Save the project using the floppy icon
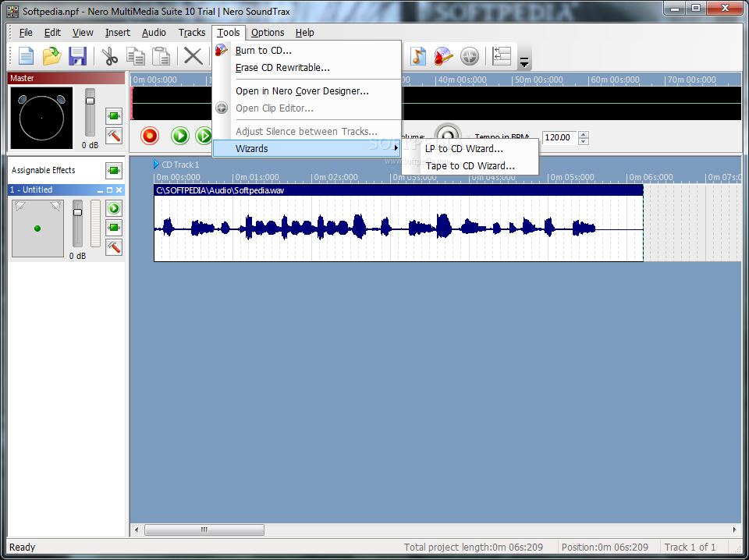The height and width of the screenshot is (560, 749). click(x=77, y=56)
